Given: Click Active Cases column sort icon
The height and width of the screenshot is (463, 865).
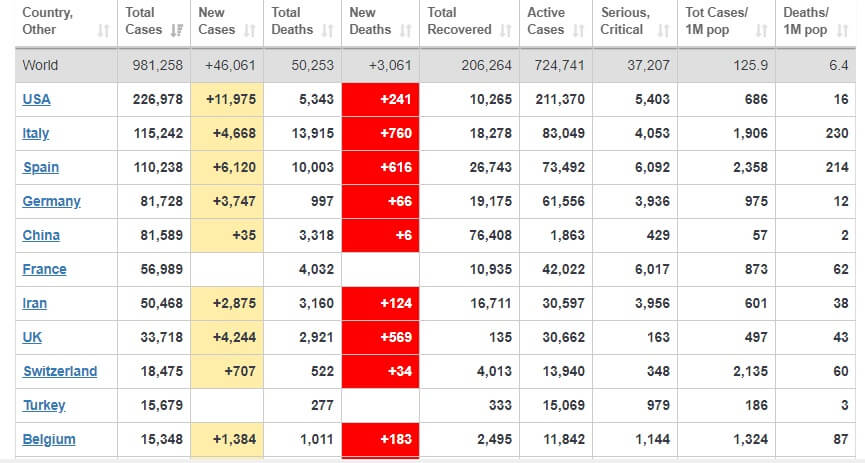Looking at the screenshot, I should pyautogui.click(x=579, y=30).
